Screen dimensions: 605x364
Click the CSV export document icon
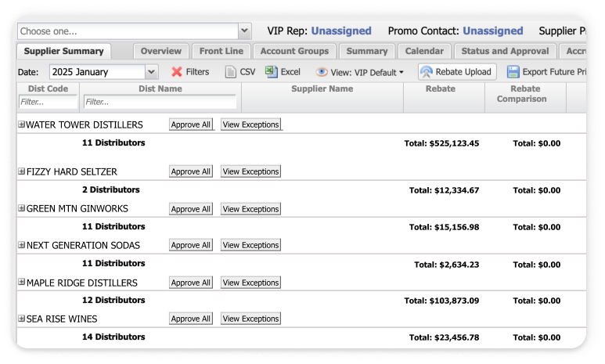tap(231, 72)
